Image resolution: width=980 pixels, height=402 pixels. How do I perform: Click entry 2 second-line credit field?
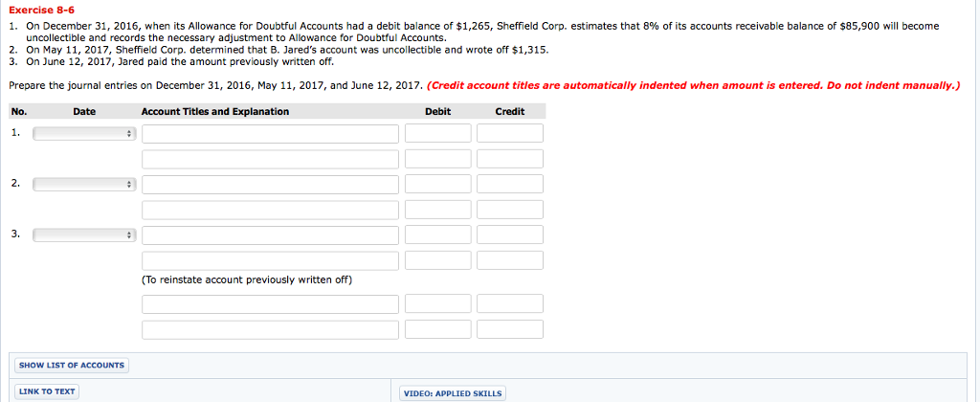pos(510,210)
